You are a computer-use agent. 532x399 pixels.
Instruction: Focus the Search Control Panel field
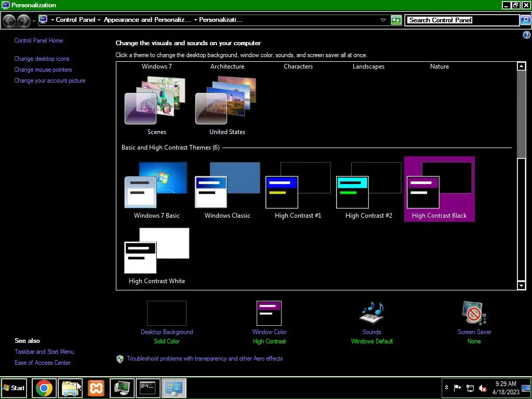(x=463, y=20)
